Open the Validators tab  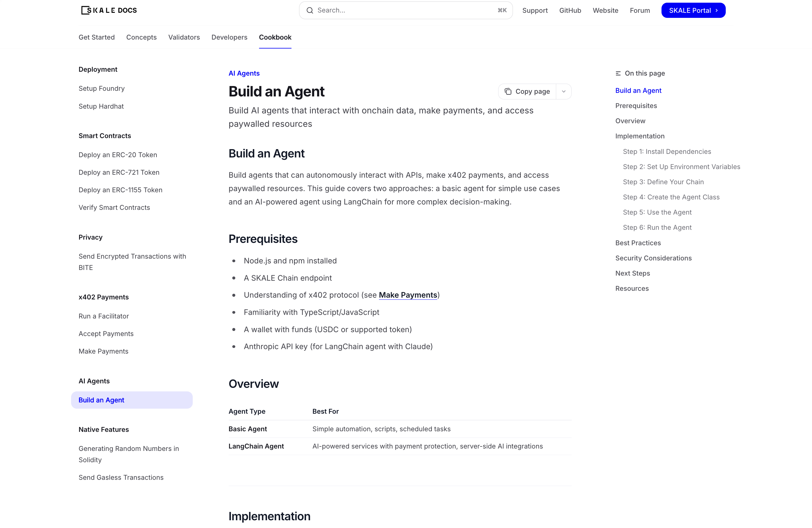click(x=184, y=37)
